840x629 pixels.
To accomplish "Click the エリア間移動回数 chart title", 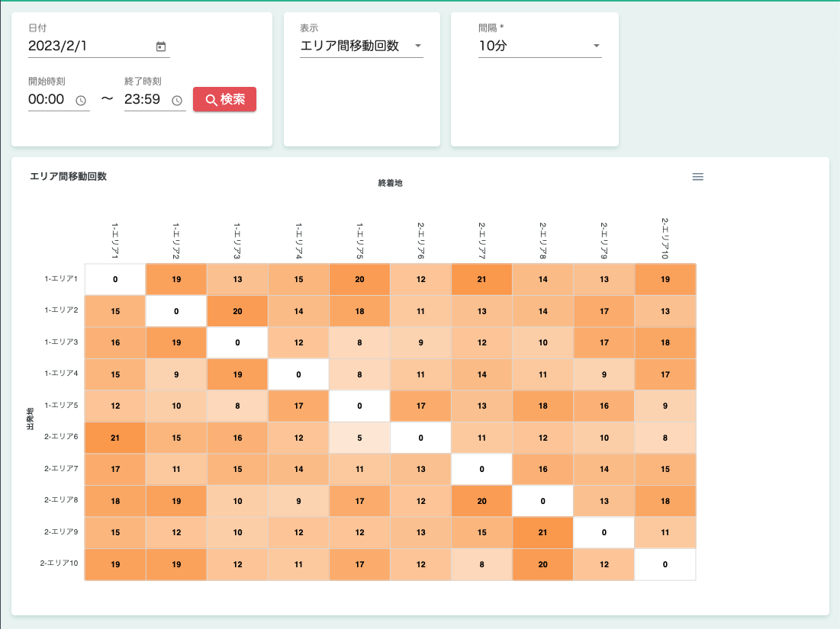I will tap(68, 176).
